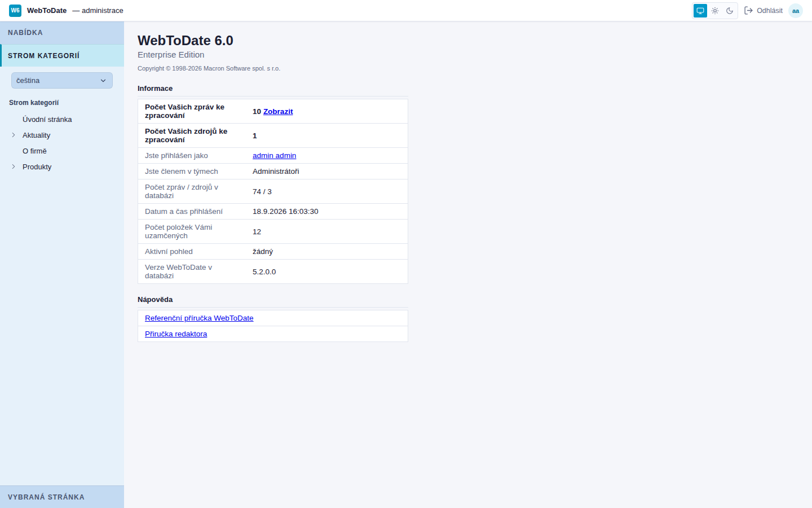Click the Jste přihlášen jako label
The height and width of the screenshot is (508, 812).
(176, 156)
